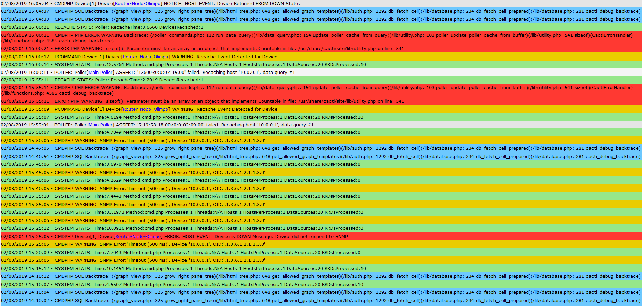Select the 14:10:12 SQL Backtrace line

[x=321, y=276]
